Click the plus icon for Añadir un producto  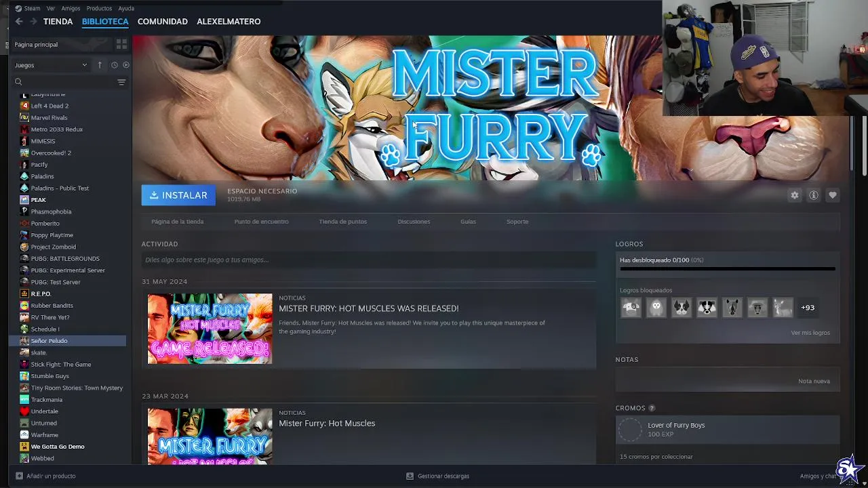[19, 476]
